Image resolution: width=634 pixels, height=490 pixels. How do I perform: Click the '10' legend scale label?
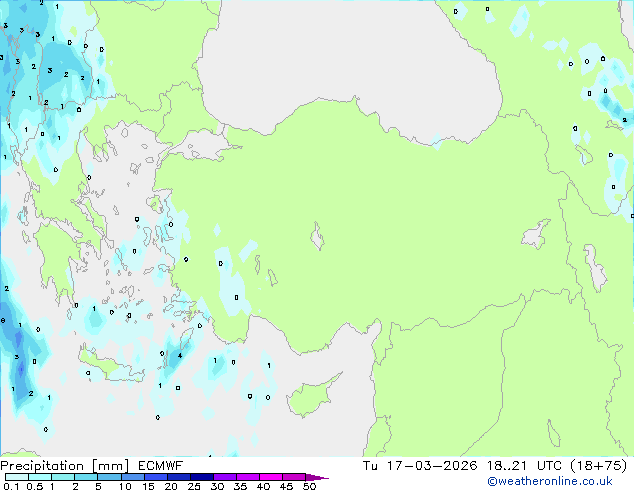coord(125,486)
